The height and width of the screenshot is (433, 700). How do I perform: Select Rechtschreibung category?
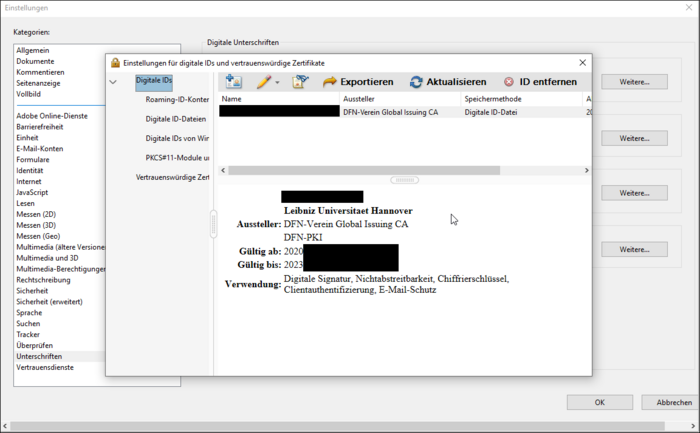[x=43, y=280]
